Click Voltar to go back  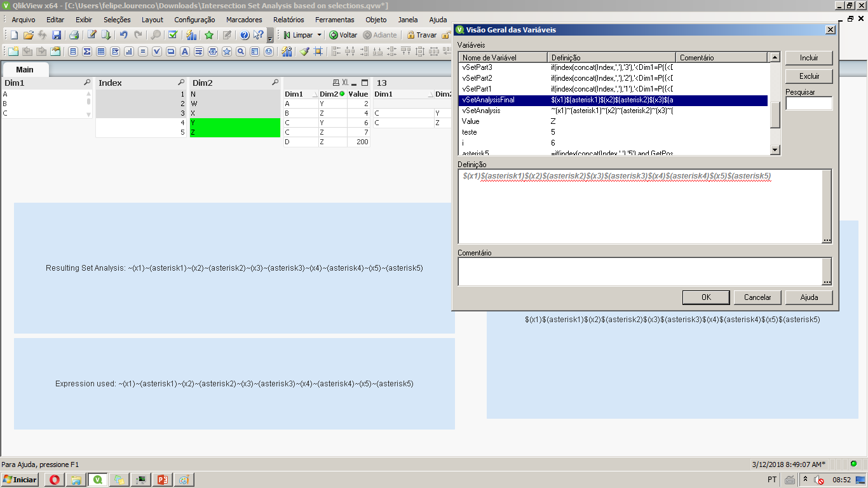[x=343, y=35]
